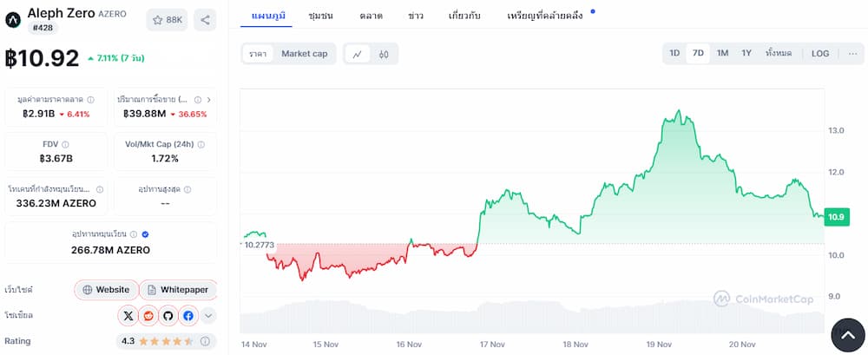This screenshot has height=355, width=868.
Task: Set chart range to 1M
Action: 722,54
